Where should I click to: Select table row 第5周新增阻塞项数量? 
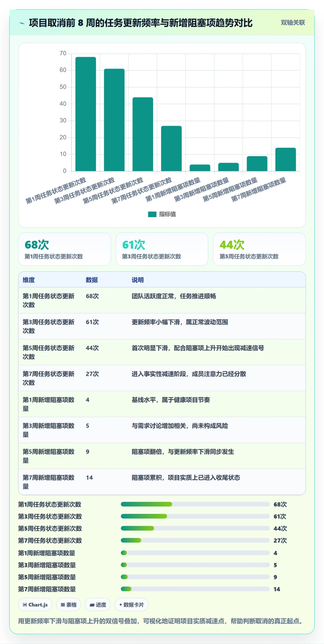162,456
